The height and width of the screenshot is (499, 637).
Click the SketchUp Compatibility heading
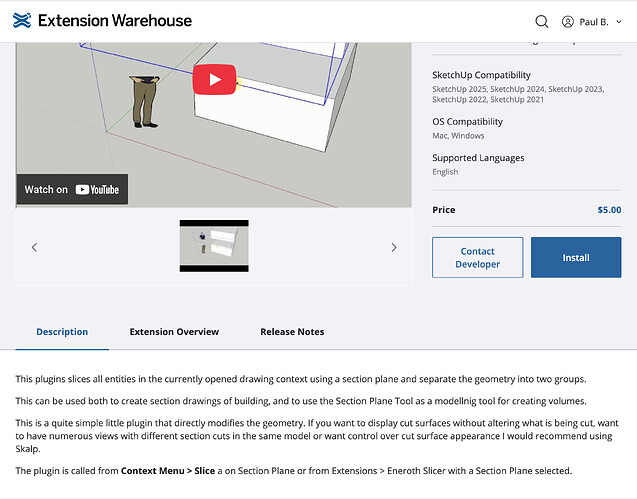pos(481,75)
